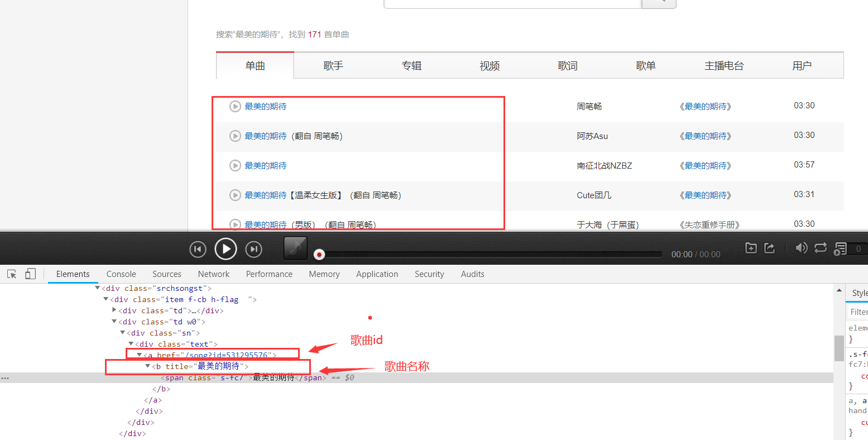This screenshot has width=868, height=440.
Task: Switch to the 歌手 tab
Action: pyautogui.click(x=333, y=66)
